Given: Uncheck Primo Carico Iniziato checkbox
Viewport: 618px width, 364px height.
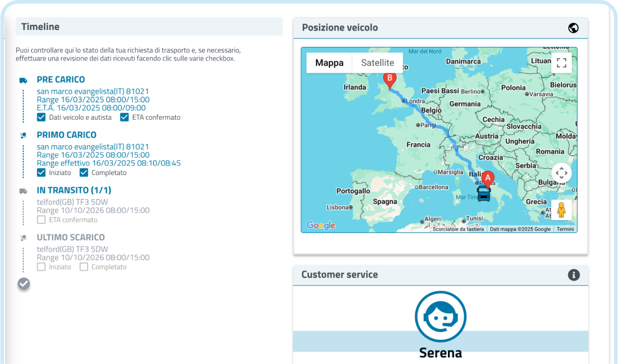Looking at the screenshot, I should tap(41, 173).
